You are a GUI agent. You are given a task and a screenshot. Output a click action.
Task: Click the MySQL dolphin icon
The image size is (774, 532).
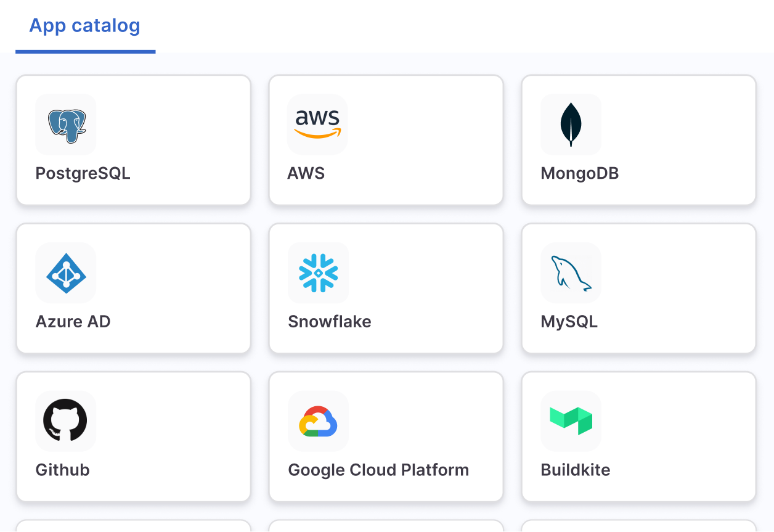pos(571,272)
